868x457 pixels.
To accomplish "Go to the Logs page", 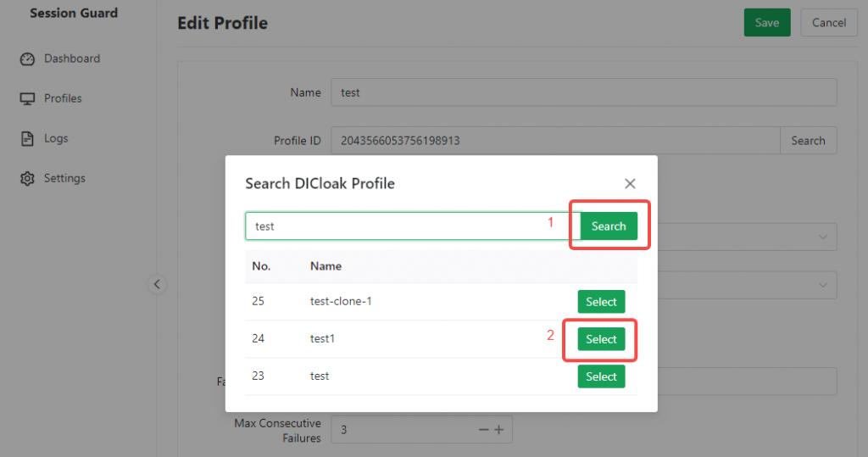I will click(x=56, y=138).
